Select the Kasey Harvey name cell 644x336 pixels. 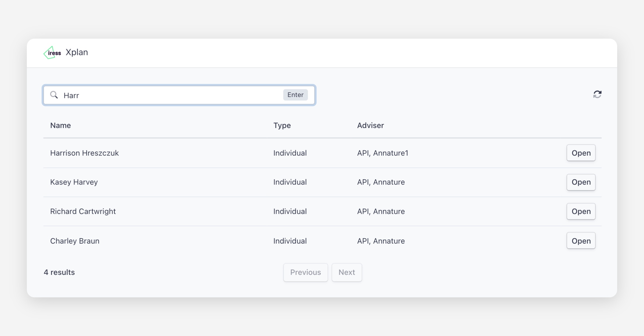coord(74,182)
